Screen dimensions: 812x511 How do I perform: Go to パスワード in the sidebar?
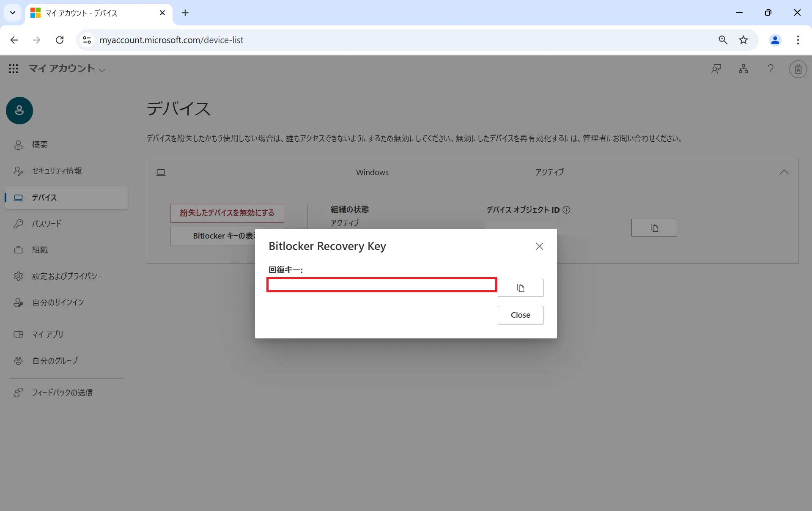47,224
